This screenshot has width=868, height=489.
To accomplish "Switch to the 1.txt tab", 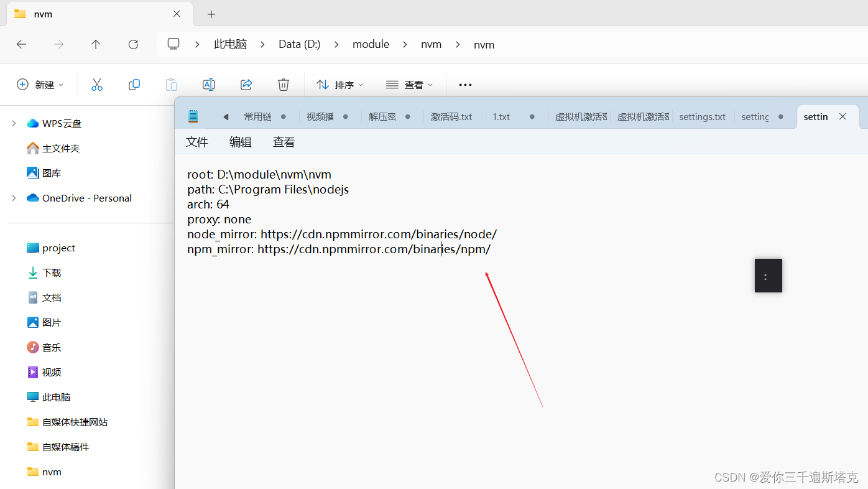I will 501,116.
